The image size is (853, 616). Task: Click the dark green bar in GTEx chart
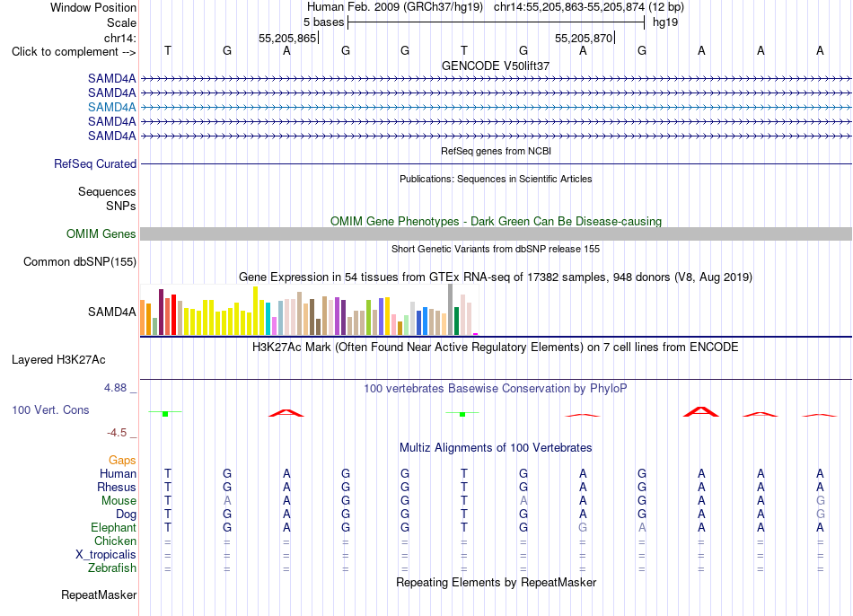456,321
